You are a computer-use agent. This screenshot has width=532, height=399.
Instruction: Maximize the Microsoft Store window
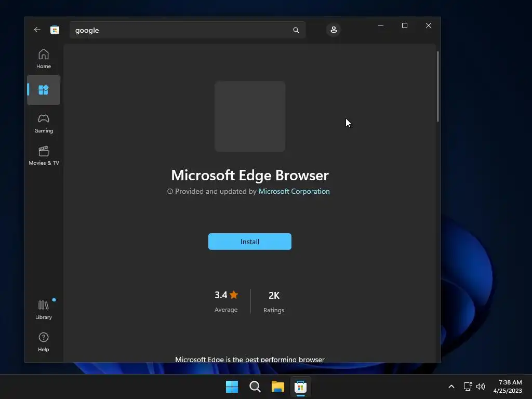[404, 25]
